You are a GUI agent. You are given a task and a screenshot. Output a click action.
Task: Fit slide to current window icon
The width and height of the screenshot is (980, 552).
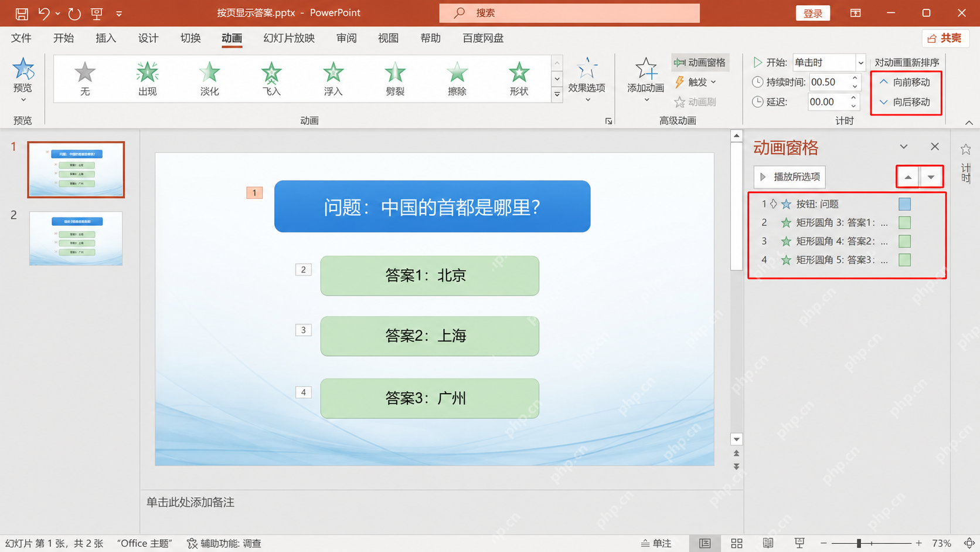click(x=969, y=543)
